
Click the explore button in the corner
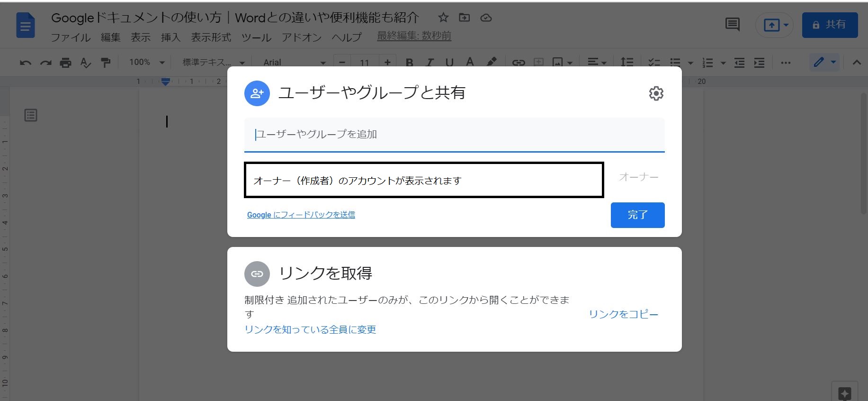[844, 393]
